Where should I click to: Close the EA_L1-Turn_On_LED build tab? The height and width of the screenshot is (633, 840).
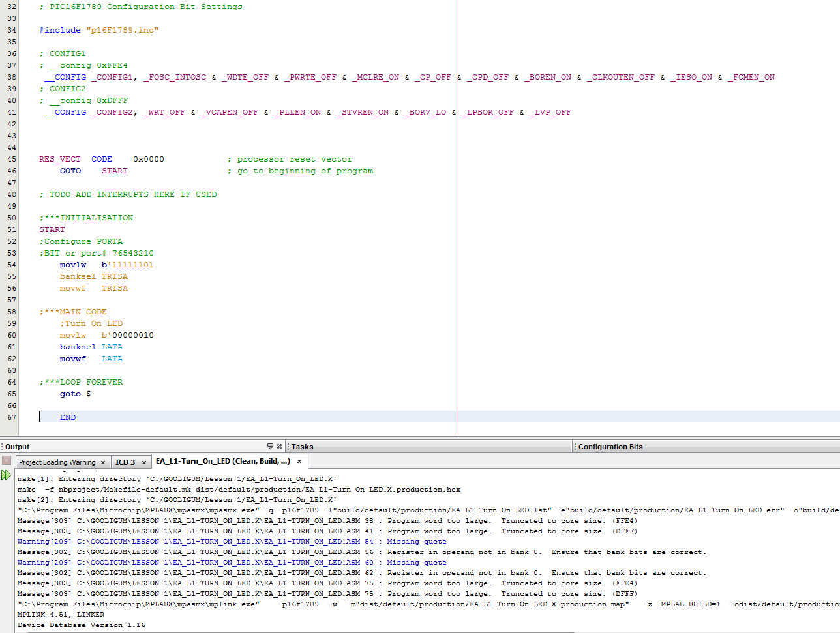coord(299,461)
